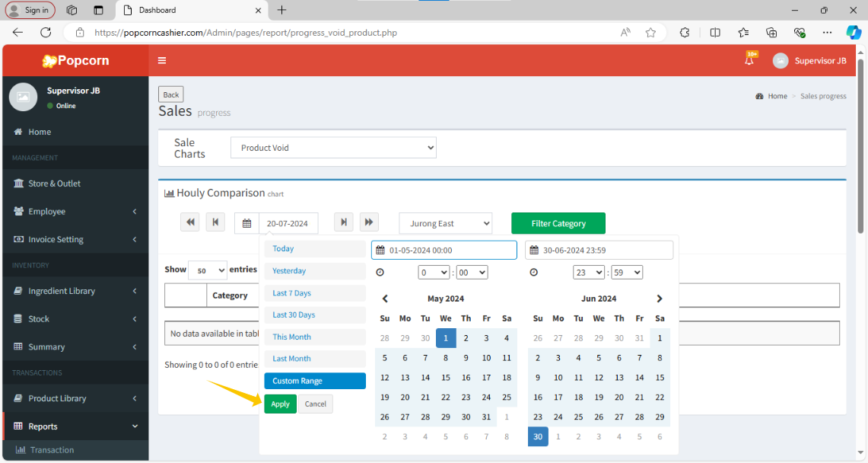Select Custom Range option
This screenshot has width=868, height=463.
(315, 381)
